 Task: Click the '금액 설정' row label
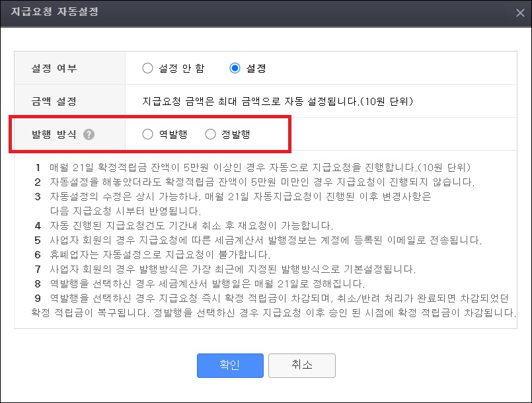(54, 101)
